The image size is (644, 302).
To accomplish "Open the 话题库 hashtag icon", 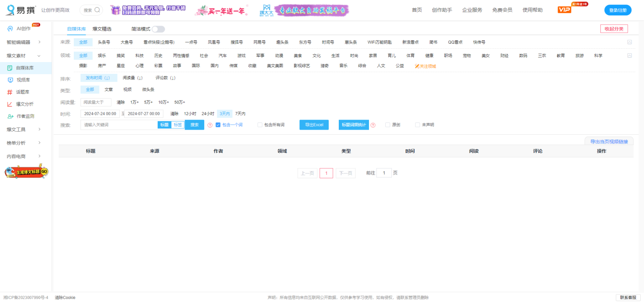I will coord(10,91).
